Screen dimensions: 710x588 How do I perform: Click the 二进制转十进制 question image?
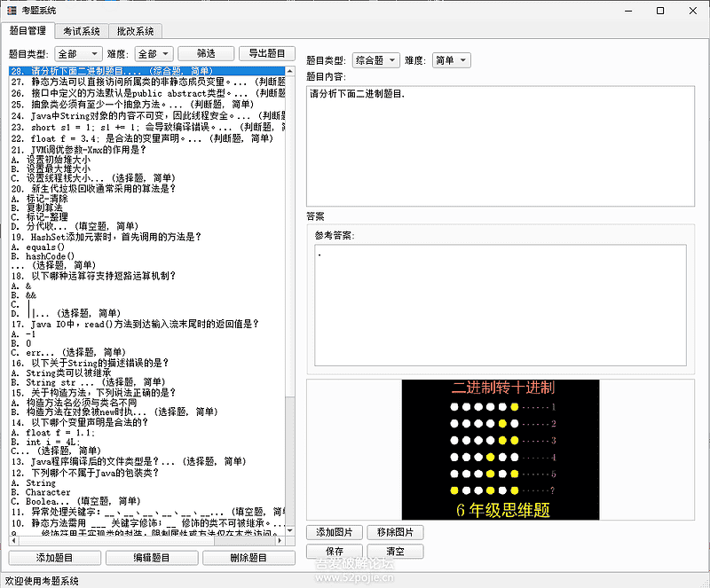(x=501, y=450)
